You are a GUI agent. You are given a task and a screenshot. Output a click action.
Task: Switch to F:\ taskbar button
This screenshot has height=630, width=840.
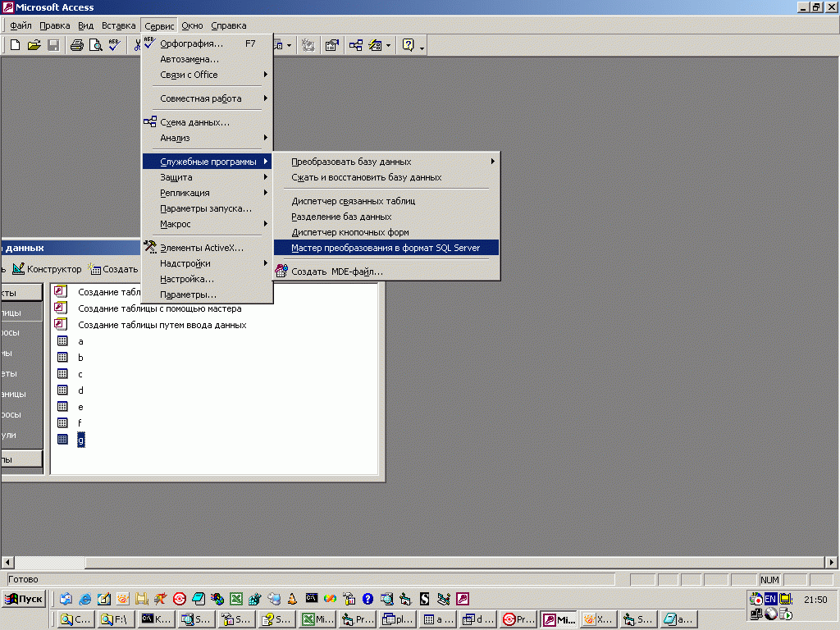pyautogui.click(x=115, y=619)
